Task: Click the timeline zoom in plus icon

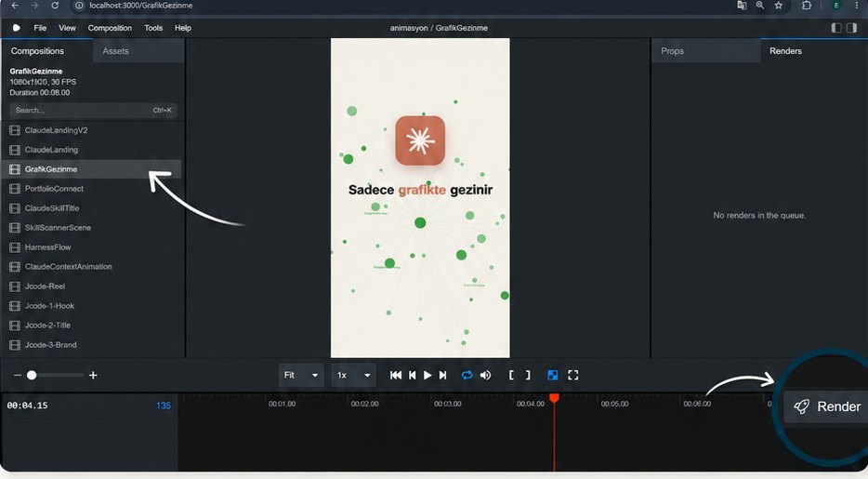Action: coord(93,375)
